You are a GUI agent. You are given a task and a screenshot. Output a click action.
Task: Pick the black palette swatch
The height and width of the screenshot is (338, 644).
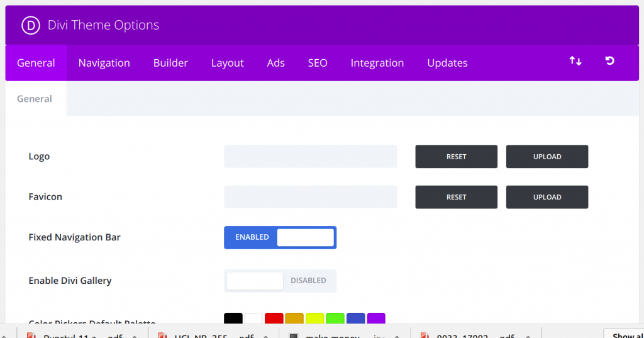(x=233, y=318)
